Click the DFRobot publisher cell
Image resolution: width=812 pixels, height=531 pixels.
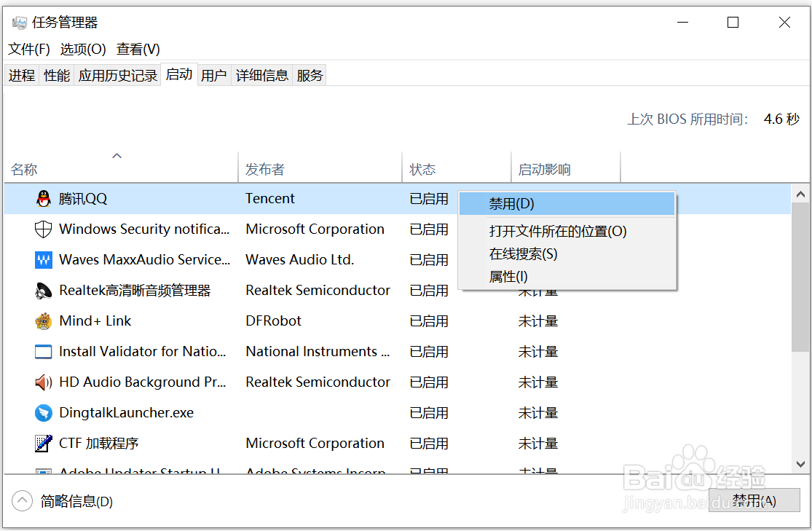pos(273,320)
